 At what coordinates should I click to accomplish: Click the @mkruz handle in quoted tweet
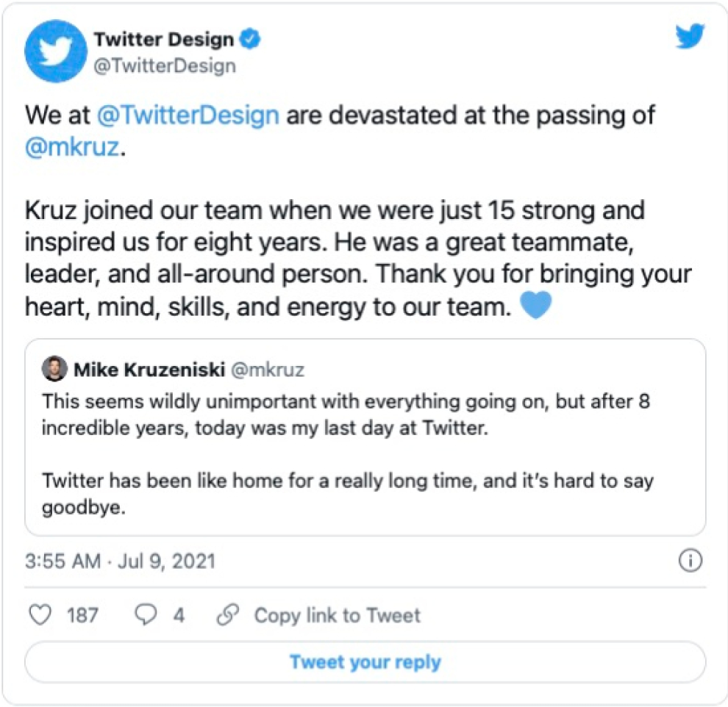coord(268,369)
